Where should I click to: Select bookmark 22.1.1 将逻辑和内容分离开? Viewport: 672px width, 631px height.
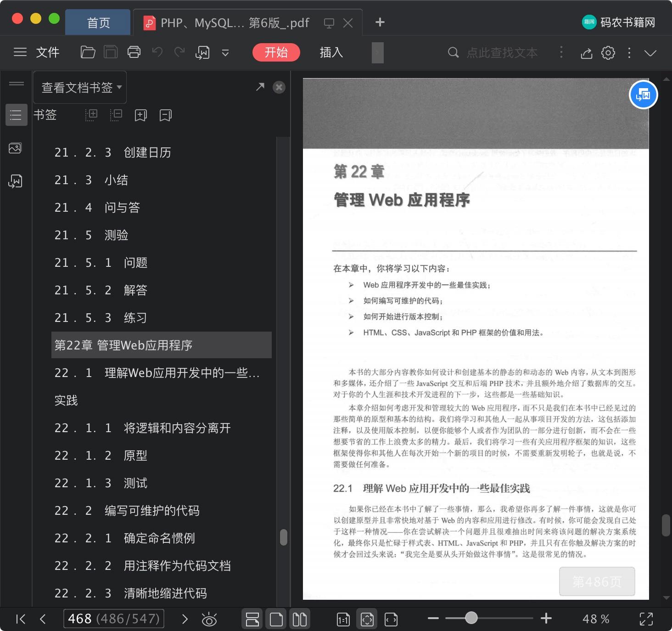pos(162,428)
